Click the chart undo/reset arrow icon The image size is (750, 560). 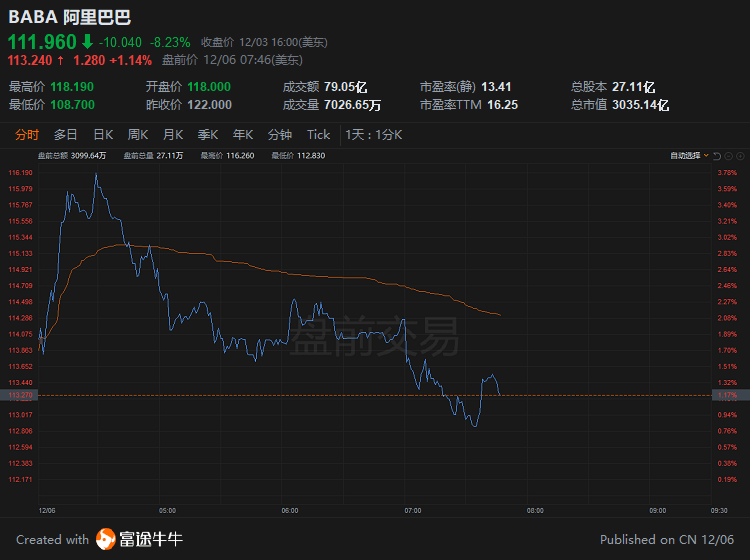tap(717, 156)
